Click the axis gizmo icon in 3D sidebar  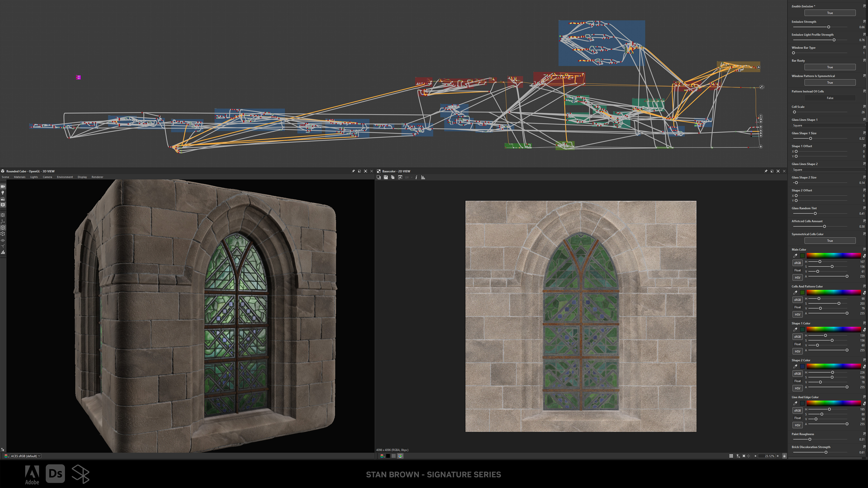coord(3,221)
